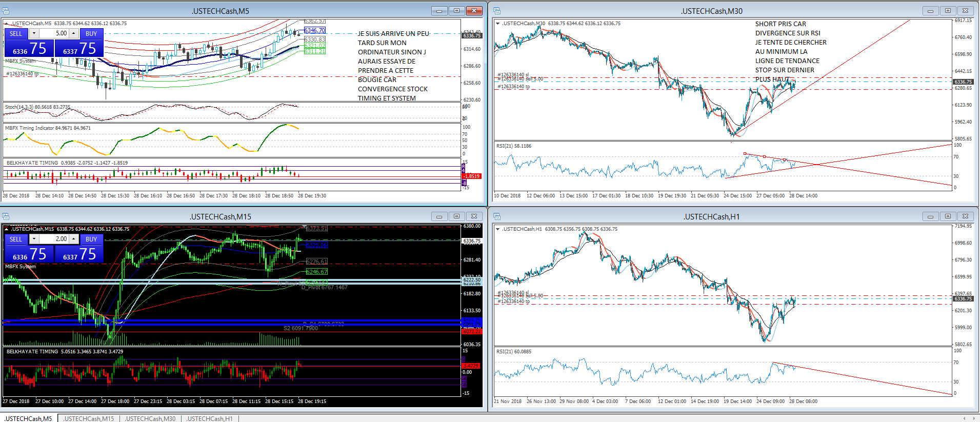Screen dimensions: 980x422
Task: Switch to the .USTECHCash,M15 tab
Action: [x=89, y=418]
